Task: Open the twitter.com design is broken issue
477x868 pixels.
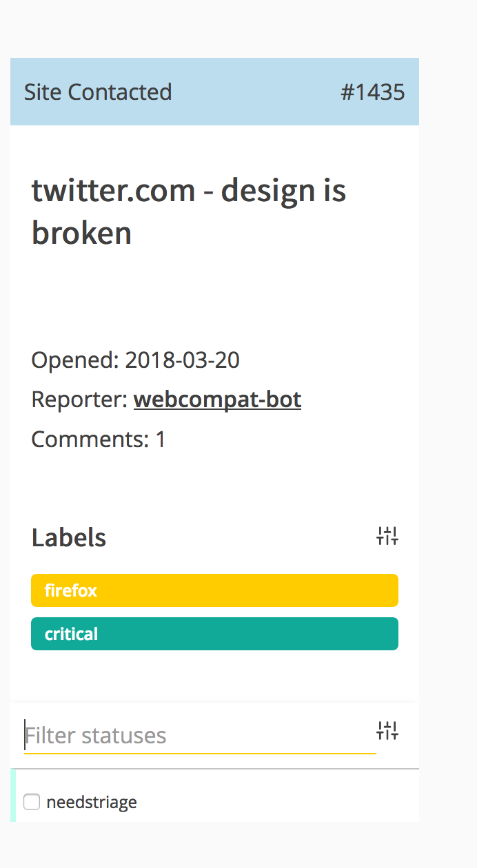Action: click(x=188, y=210)
